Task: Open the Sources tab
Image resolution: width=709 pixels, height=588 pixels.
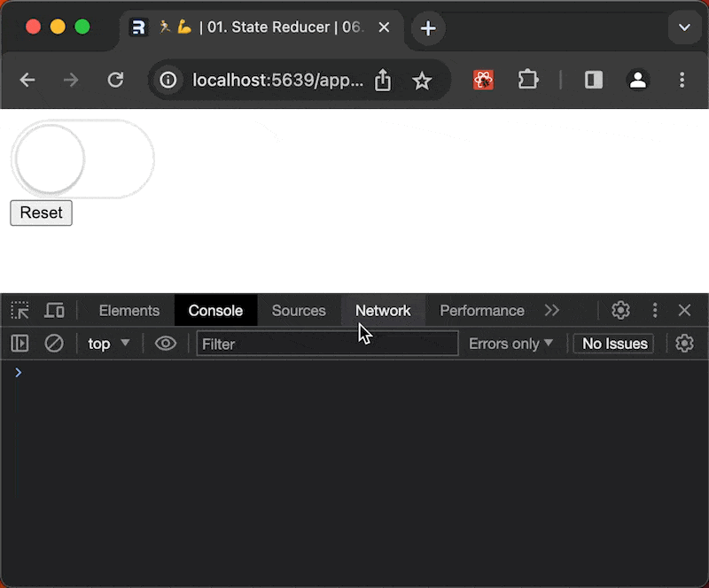Action: click(x=299, y=311)
